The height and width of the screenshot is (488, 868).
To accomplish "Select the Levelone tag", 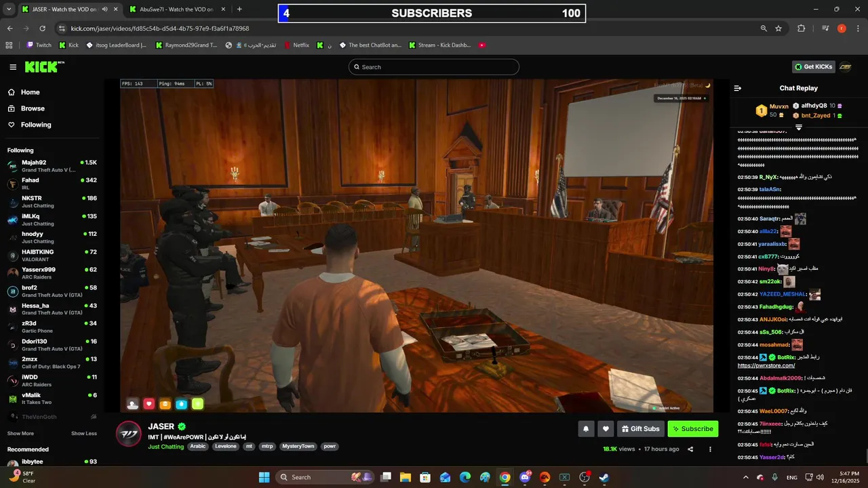I will point(226,447).
